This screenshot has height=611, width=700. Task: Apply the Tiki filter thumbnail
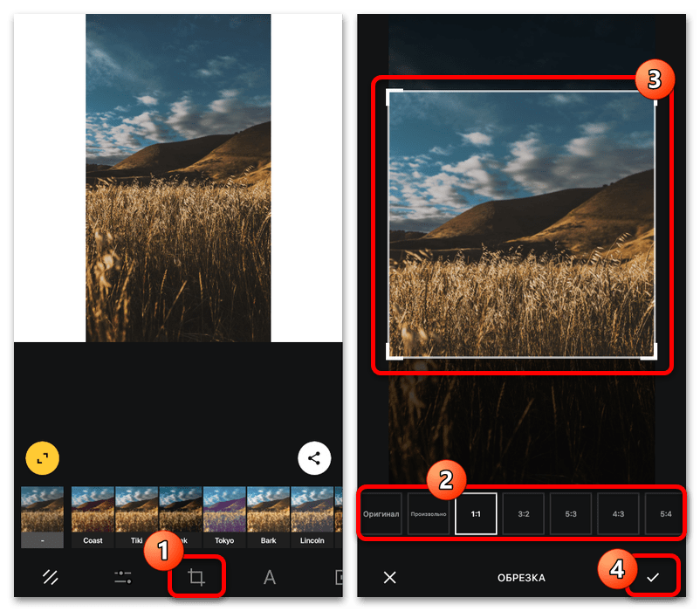pos(137,517)
